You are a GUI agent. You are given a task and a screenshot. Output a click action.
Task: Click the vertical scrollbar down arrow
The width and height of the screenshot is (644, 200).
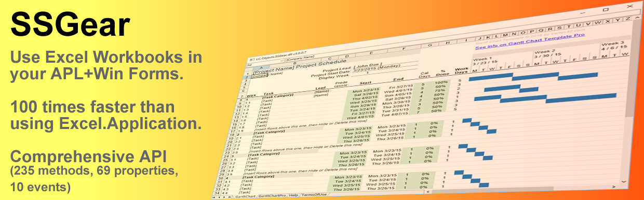tap(624, 182)
